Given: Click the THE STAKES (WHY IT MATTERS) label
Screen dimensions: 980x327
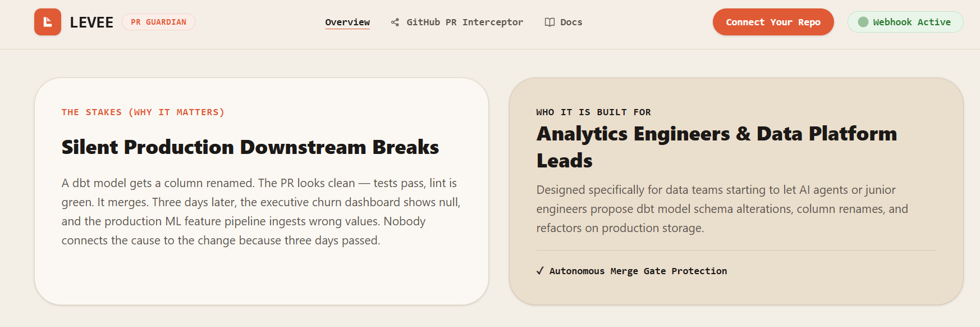Looking at the screenshot, I should tap(143, 112).
